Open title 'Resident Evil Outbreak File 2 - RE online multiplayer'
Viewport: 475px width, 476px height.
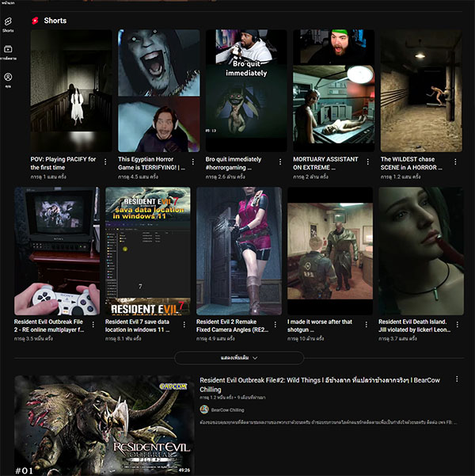tap(49, 326)
